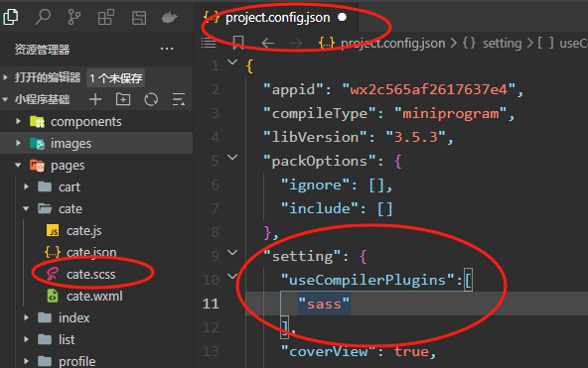The height and width of the screenshot is (368, 588).
Task: Click the unsaved dot on project.config.json tab
Action: tap(342, 17)
